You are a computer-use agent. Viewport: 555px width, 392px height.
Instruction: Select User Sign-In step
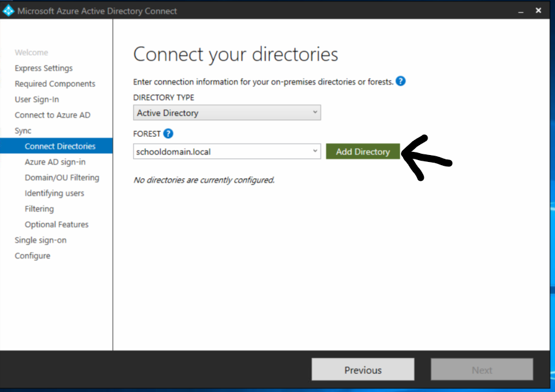pos(37,100)
